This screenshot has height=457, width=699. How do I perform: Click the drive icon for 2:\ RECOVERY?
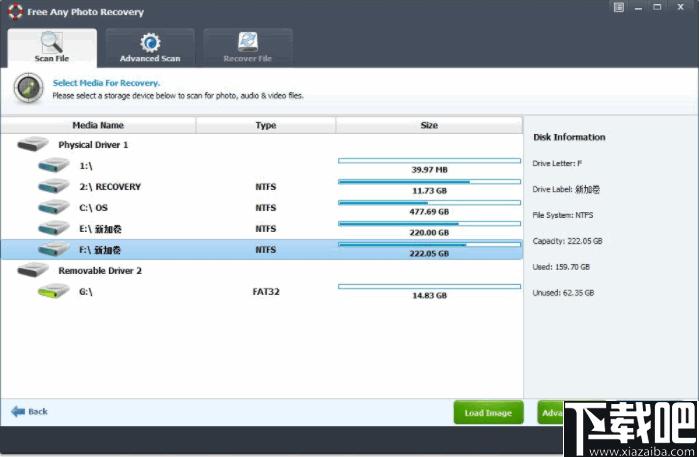click(x=53, y=186)
